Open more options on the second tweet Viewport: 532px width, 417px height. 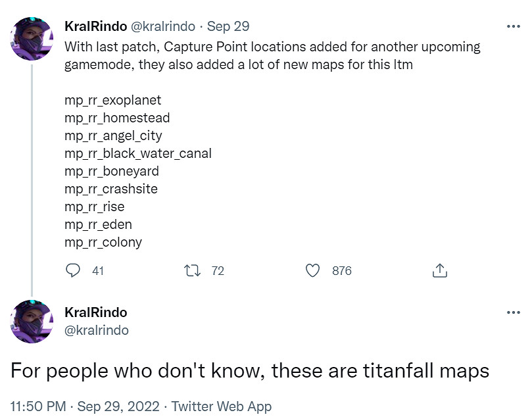513,312
